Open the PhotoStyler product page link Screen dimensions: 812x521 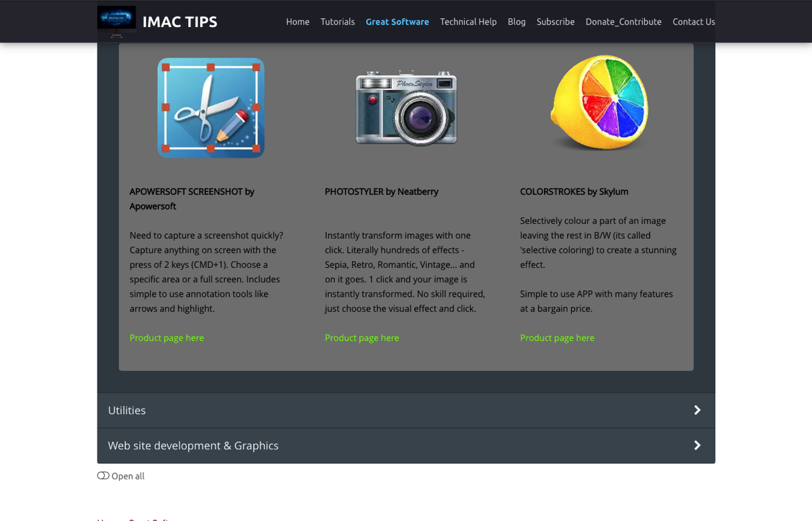pyautogui.click(x=362, y=338)
